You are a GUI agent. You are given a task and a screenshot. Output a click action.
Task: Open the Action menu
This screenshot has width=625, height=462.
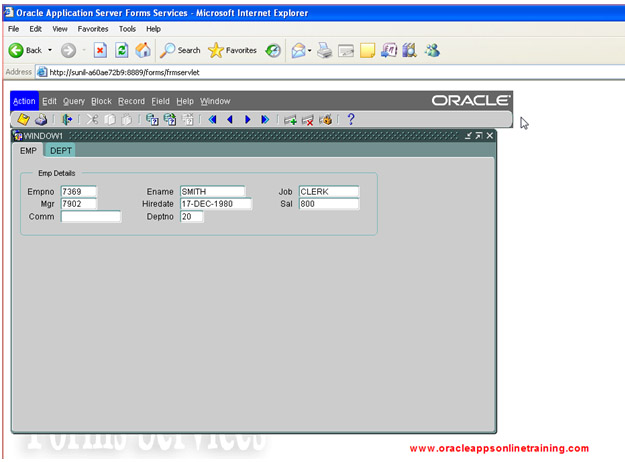(x=24, y=101)
